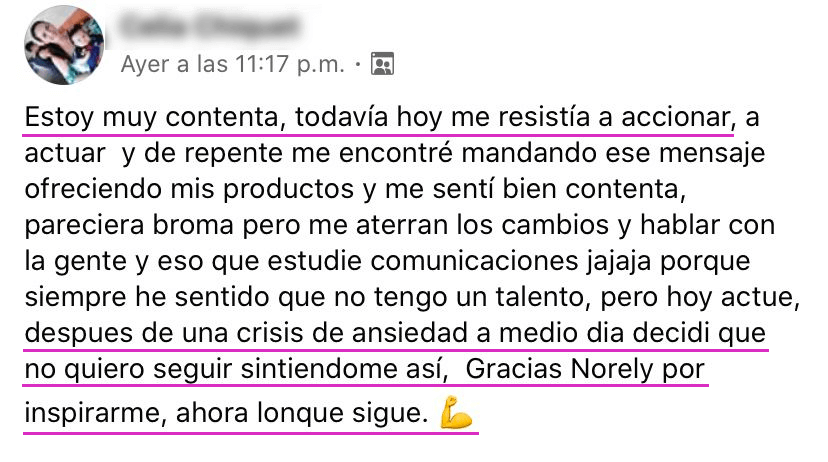Click the word "accionar" on the first line
Screen dimensions: 828x462
[675, 117]
